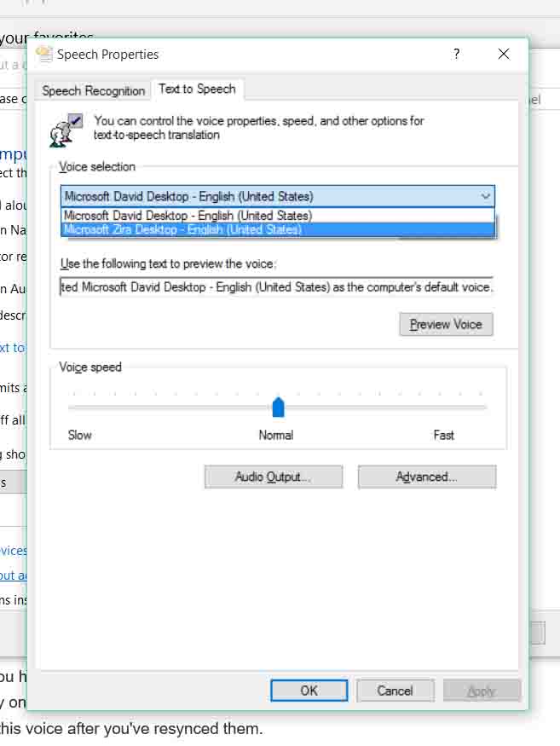
Task: Open Advanced voice settings
Action: [427, 477]
